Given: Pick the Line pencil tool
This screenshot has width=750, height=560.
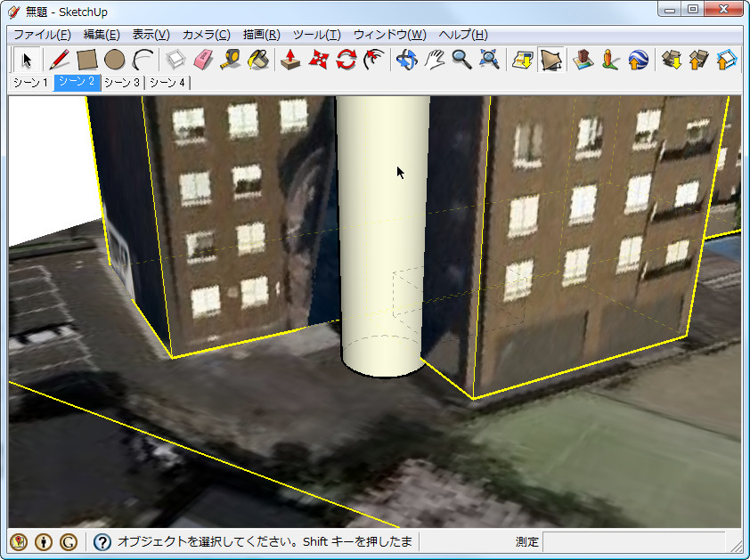Looking at the screenshot, I should 60,60.
